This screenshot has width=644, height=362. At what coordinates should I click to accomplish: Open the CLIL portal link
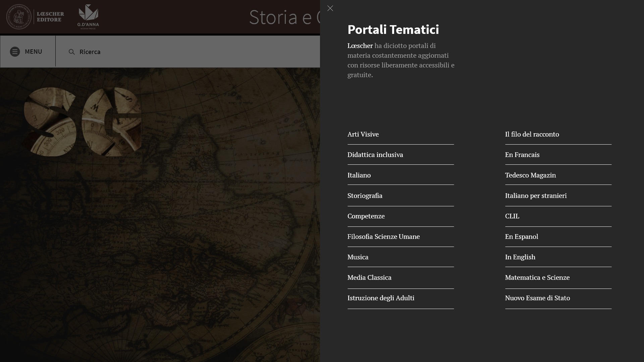pyautogui.click(x=512, y=216)
